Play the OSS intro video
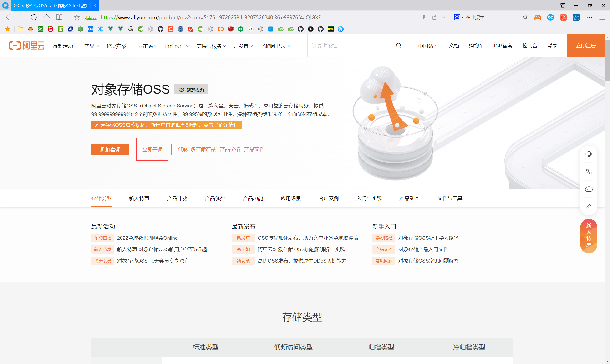 click(191, 90)
